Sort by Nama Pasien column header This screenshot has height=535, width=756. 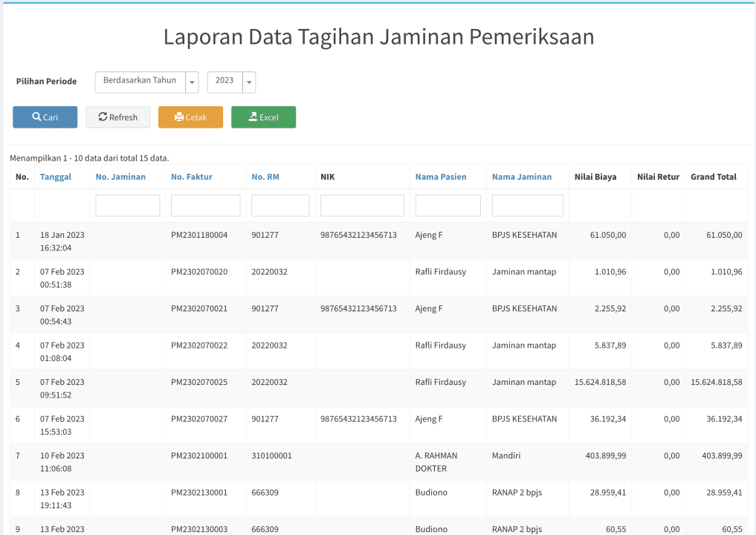441,177
